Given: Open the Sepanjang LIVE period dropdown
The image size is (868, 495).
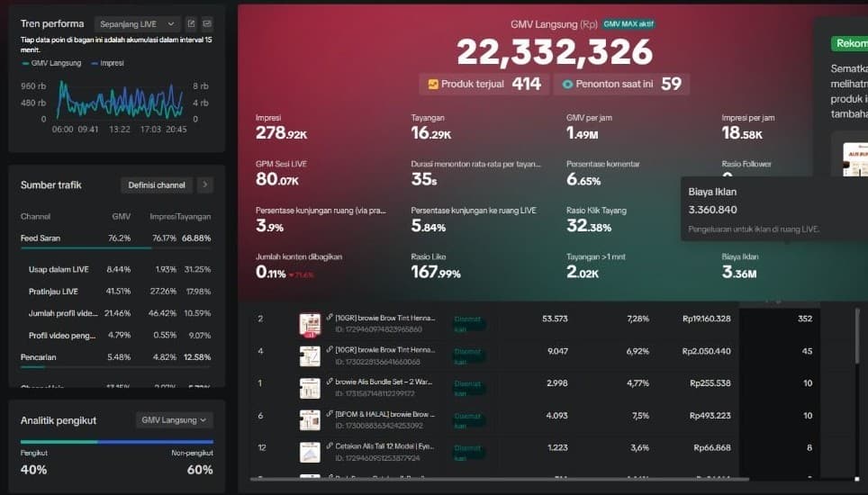Looking at the screenshot, I should (137, 23).
